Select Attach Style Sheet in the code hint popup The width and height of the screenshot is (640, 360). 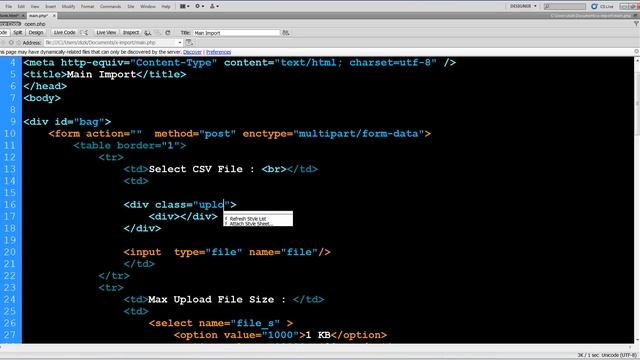tap(250, 224)
